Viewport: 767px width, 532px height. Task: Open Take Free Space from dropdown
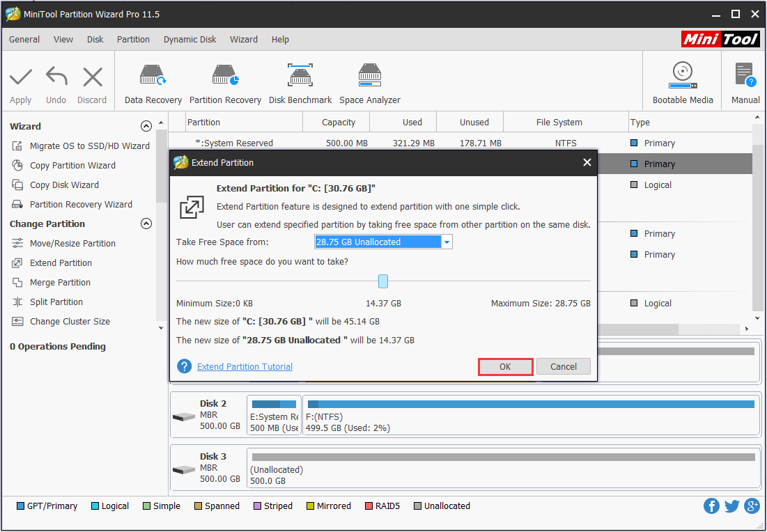click(447, 242)
